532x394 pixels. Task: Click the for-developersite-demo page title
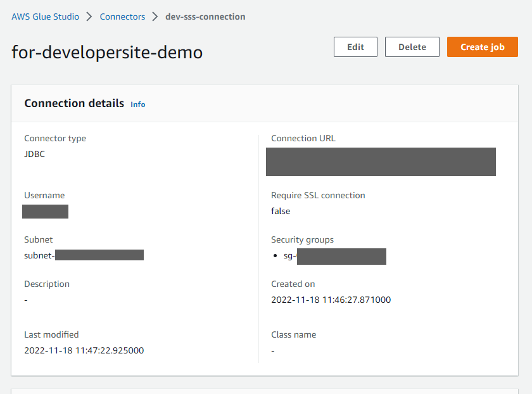(x=107, y=52)
